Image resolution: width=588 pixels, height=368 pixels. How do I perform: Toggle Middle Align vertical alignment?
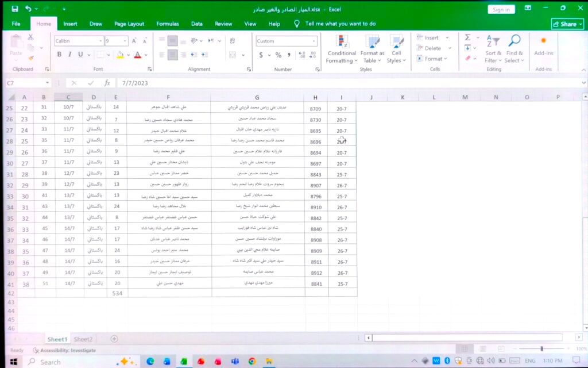click(x=172, y=41)
